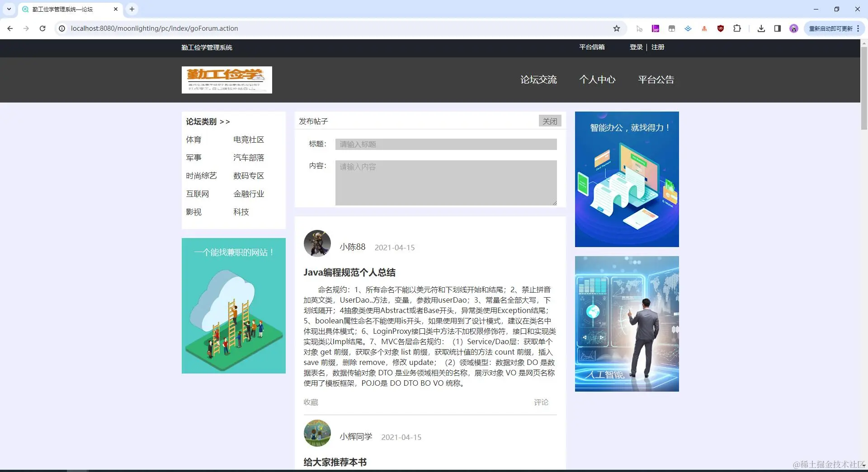Screen dimensions: 868x472
Task: Click the 一个能找兼职的网站 banner
Action: 233,306
